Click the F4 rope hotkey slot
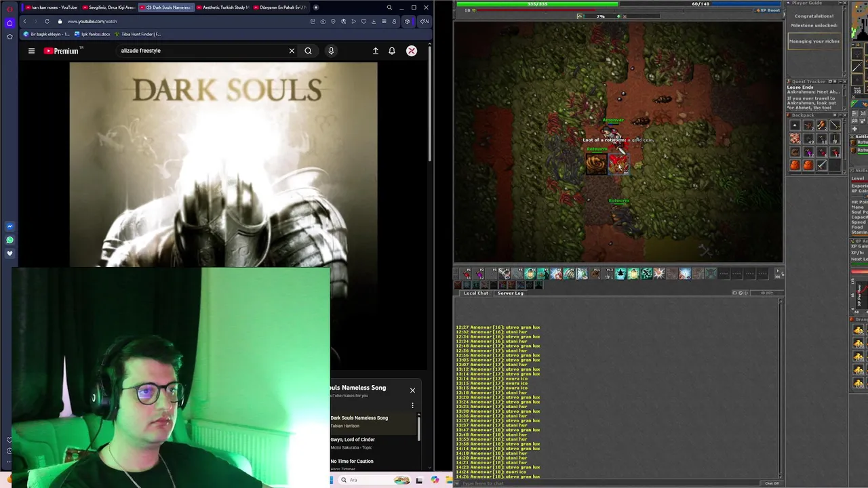Image resolution: width=868 pixels, height=488 pixels. (x=505, y=274)
